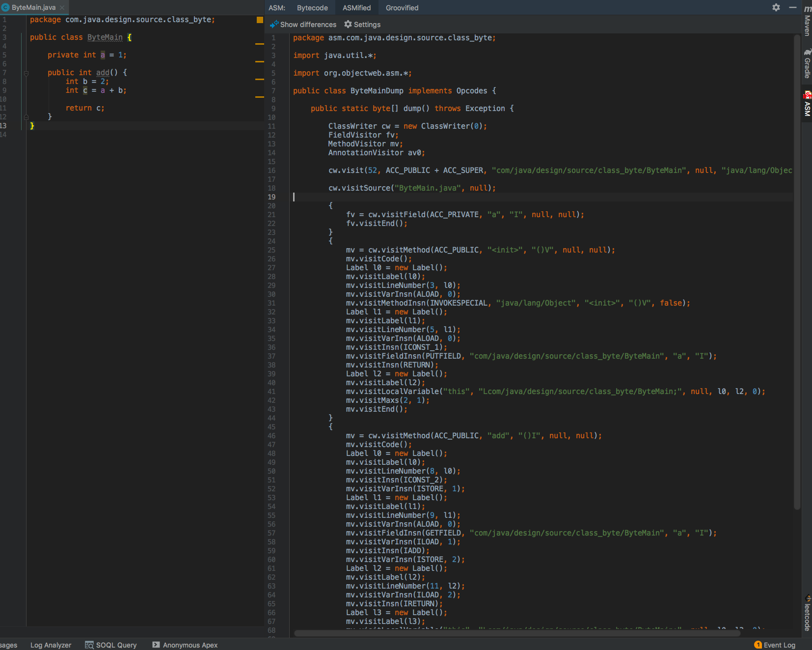Click the vertical scrollbar in ASM viewer
The width and height of the screenshot is (812, 650).
797,272
